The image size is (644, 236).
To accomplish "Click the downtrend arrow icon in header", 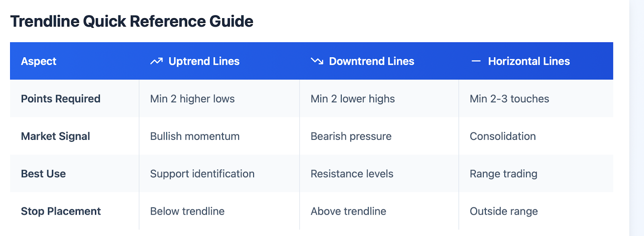I will [x=317, y=61].
